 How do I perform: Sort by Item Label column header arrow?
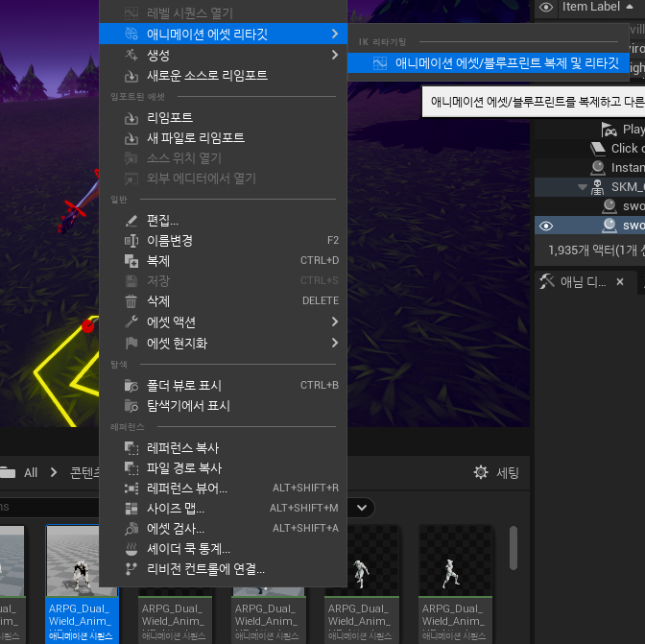(630, 7)
